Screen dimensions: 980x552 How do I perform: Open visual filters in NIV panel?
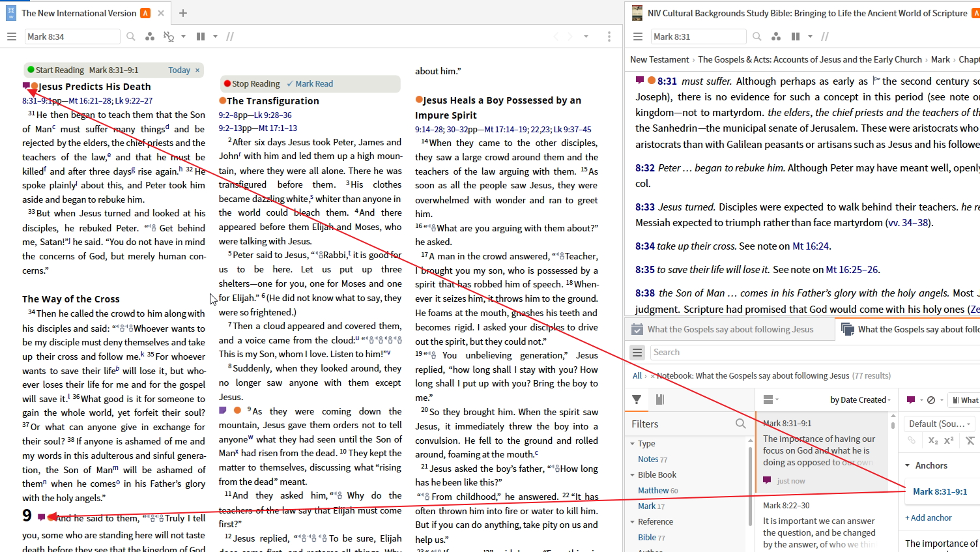click(x=150, y=36)
